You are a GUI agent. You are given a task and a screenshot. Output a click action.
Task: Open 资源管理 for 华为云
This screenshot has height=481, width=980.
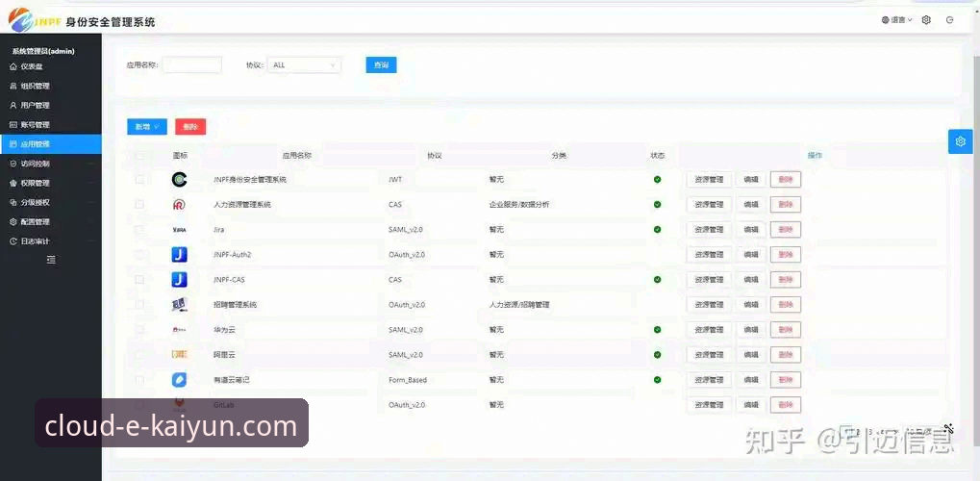point(710,330)
